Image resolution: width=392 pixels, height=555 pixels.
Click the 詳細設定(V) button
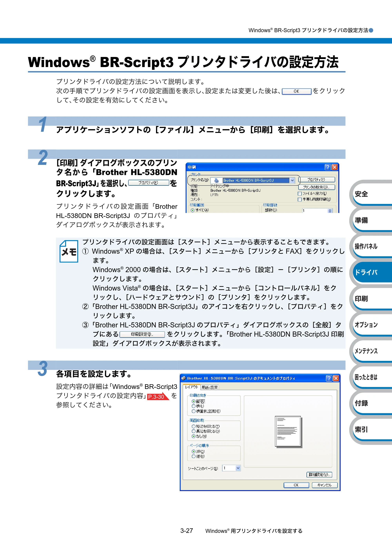(319, 474)
